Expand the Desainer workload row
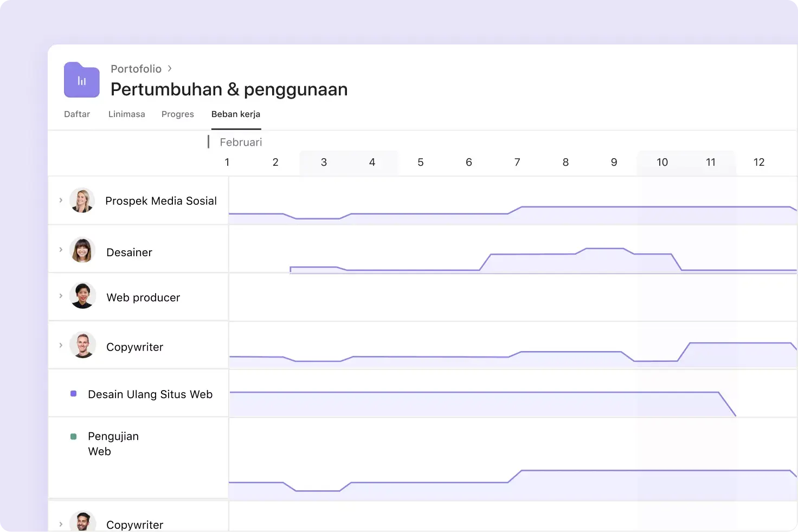This screenshot has width=798, height=532. (61, 250)
